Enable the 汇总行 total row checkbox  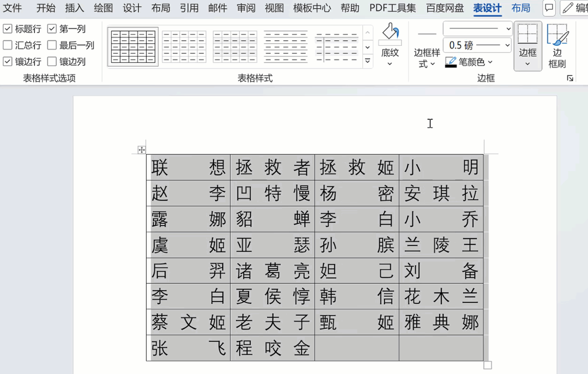tap(8, 45)
